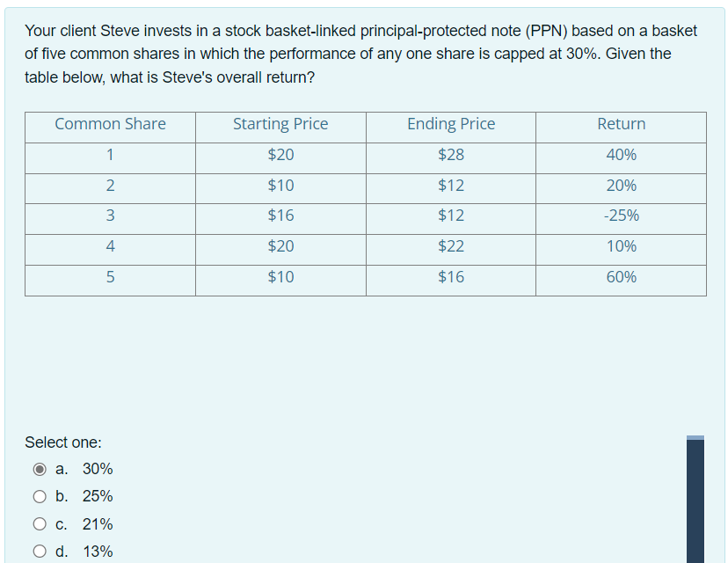Click the 40% return cell
The width and height of the screenshot is (728, 563).
tap(622, 154)
